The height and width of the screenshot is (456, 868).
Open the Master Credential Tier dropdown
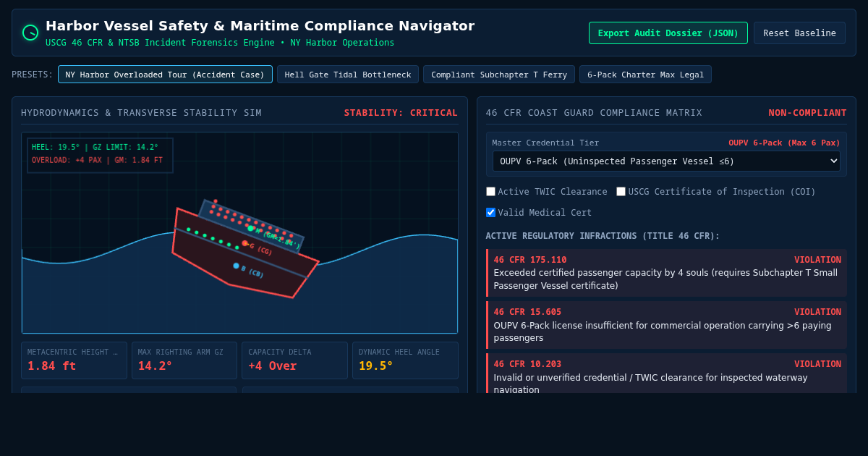pos(666,161)
